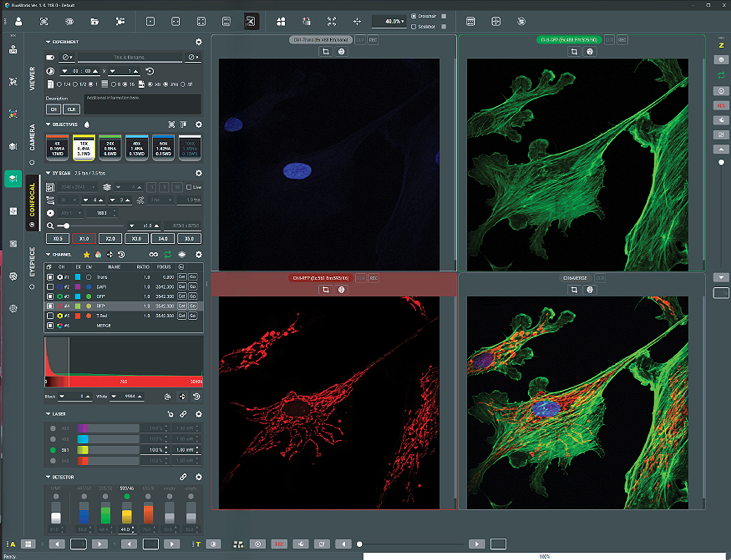Open the Experiment panel settings gear
Screen dimensions: 731x560
tap(198, 42)
